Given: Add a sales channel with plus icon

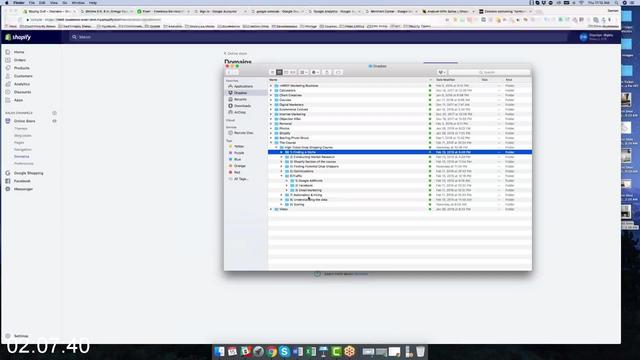Looking at the screenshot, I should click(54, 113).
